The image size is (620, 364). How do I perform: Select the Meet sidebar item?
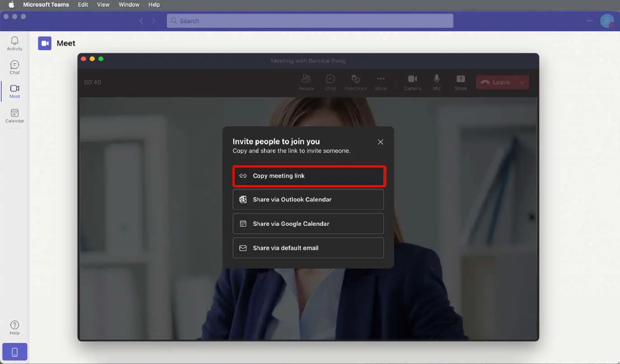coord(14,91)
